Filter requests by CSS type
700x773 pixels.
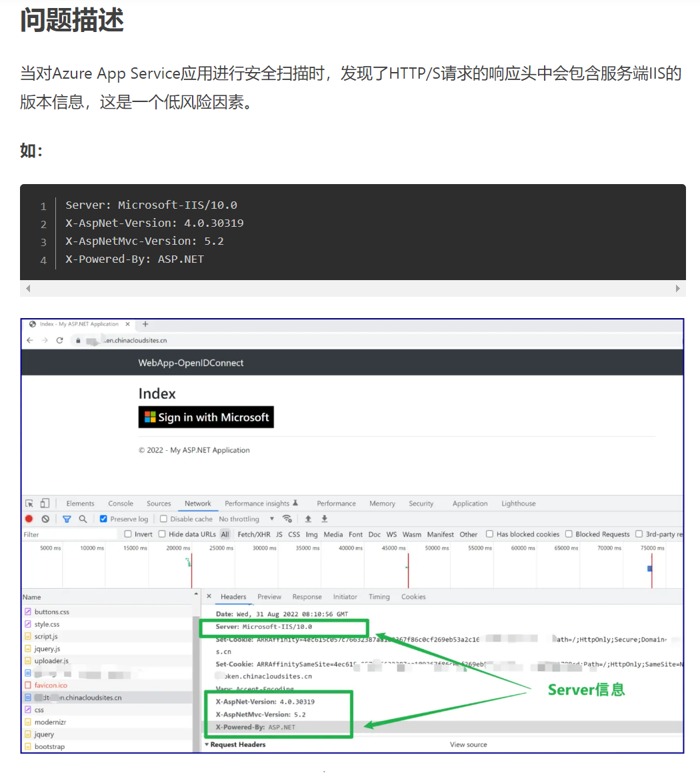click(x=294, y=534)
